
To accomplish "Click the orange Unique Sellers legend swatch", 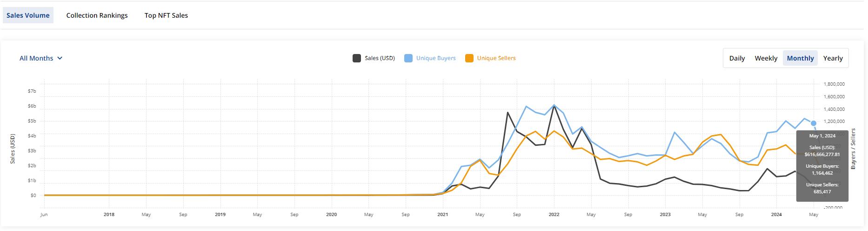I will pos(469,58).
